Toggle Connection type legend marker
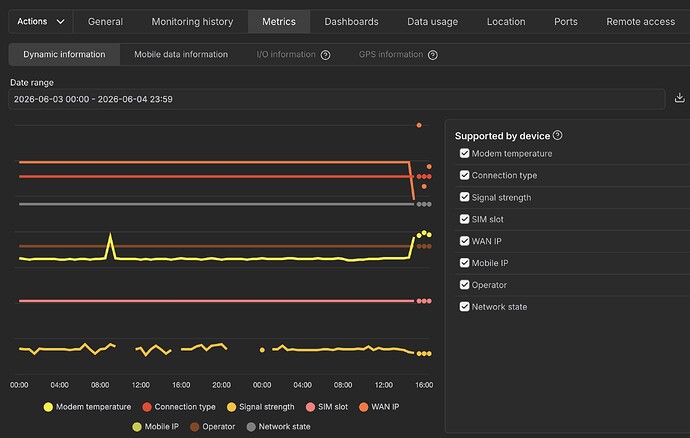The height and width of the screenshot is (438, 690). (147, 407)
